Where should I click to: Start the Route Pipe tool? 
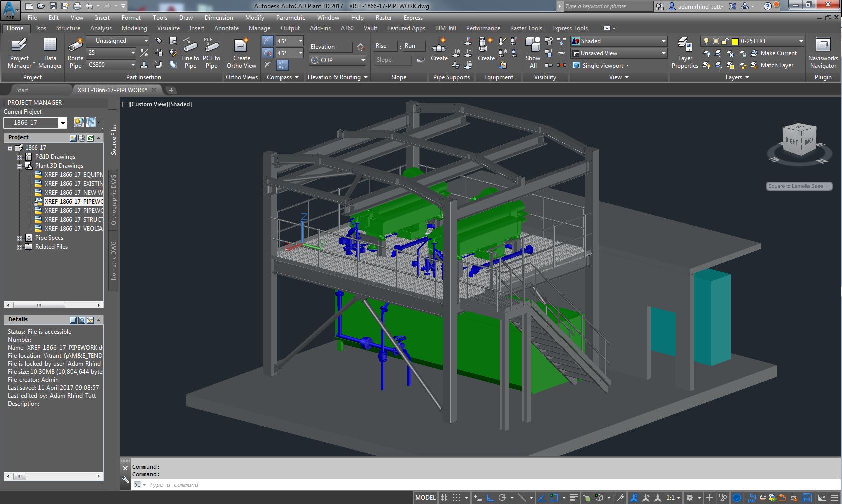click(75, 53)
